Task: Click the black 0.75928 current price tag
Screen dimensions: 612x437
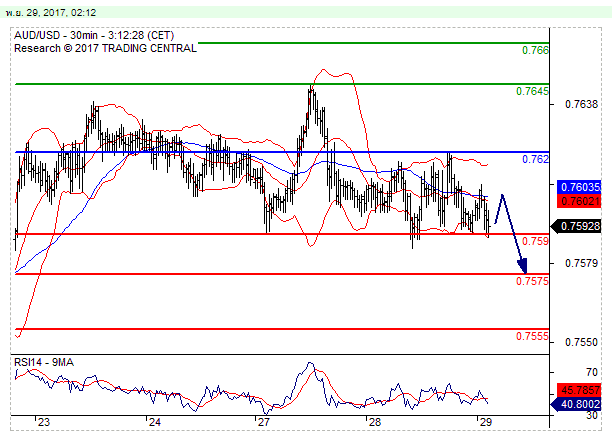Action: 576,226
